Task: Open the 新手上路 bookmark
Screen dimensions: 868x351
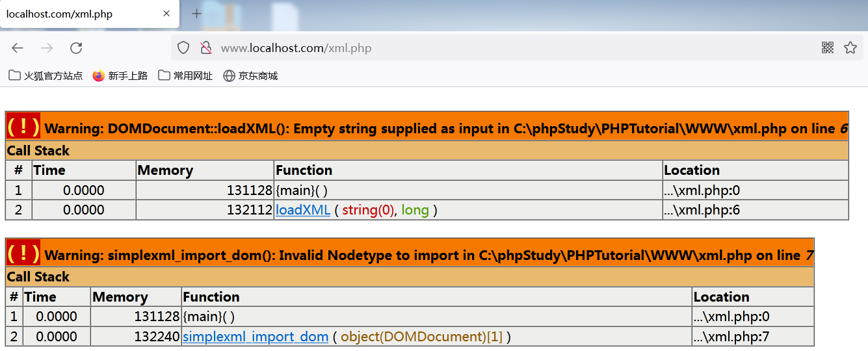Action: 120,75
